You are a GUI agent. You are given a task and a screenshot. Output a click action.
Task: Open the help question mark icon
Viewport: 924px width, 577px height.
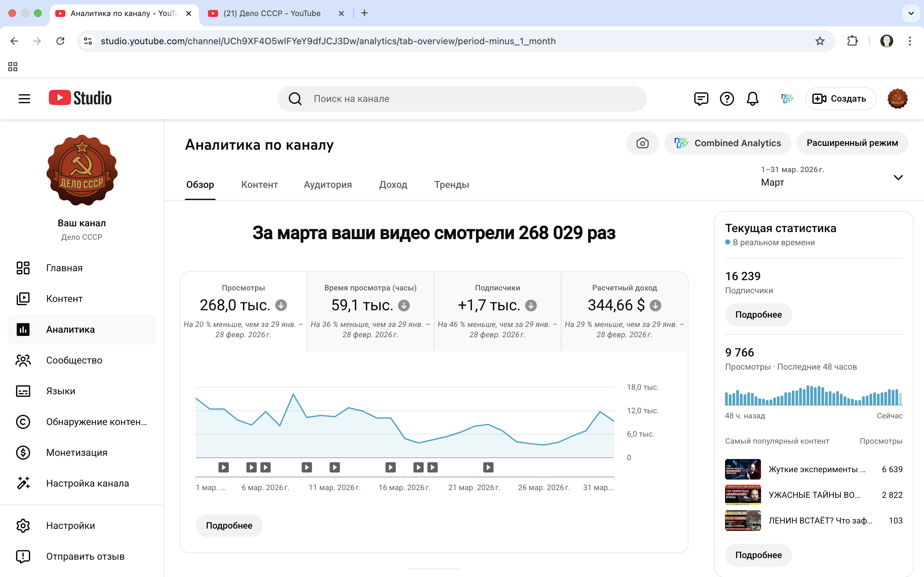(727, 99)
